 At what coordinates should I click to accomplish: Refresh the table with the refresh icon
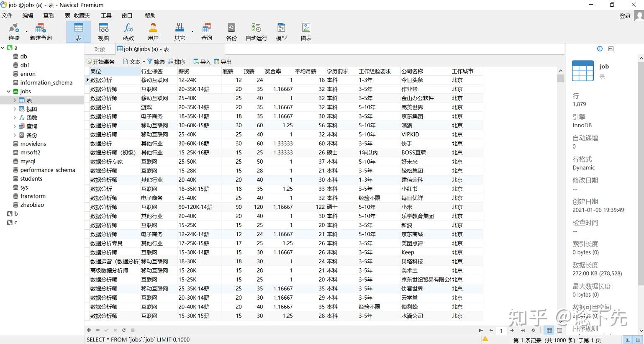124,330
